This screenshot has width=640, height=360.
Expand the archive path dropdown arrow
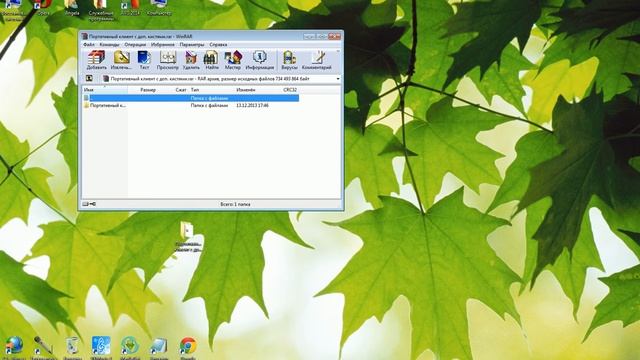[x=338, y=78]
